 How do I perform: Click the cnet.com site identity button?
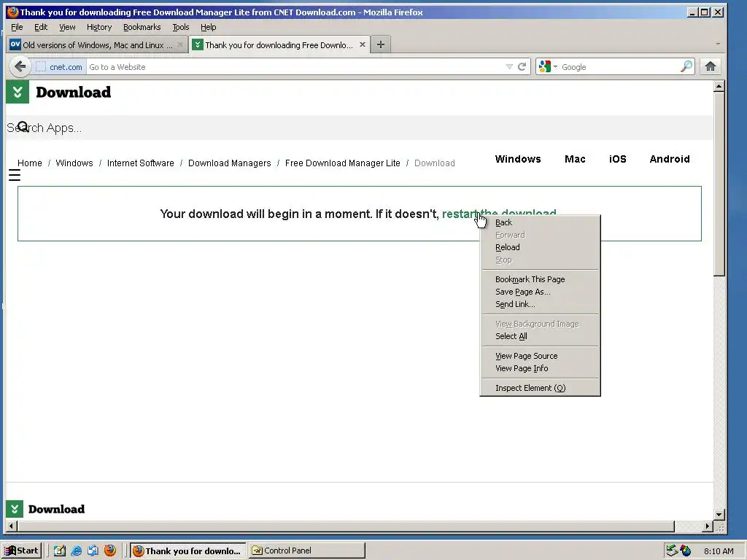(59, 67)
